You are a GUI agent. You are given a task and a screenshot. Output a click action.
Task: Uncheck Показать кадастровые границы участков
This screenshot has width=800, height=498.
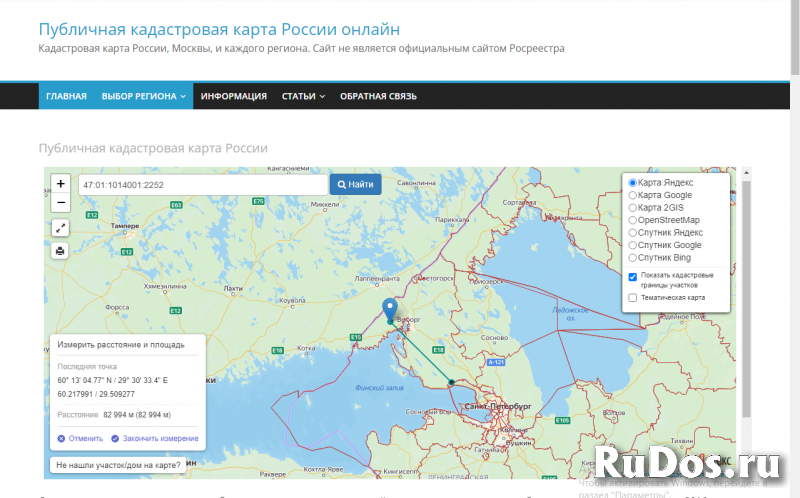tap(633, 277)
